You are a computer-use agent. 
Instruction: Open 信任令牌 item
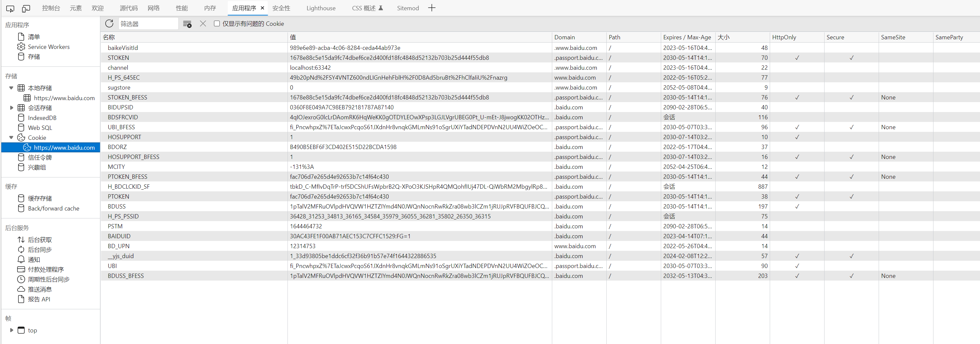[40, 157]
